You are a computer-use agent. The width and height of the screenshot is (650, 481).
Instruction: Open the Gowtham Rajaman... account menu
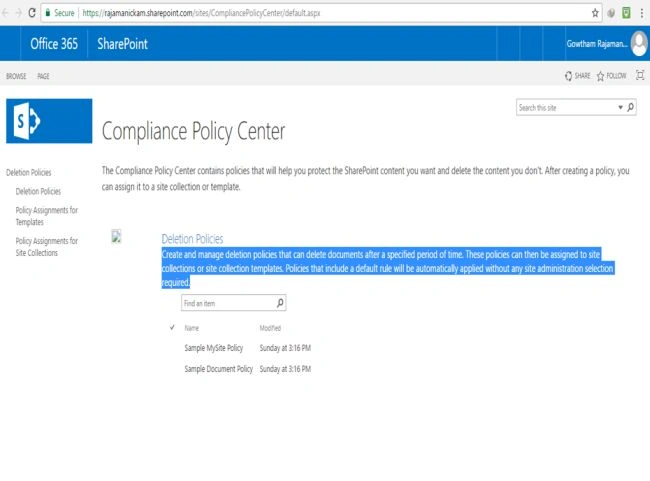tap(597, 44)
